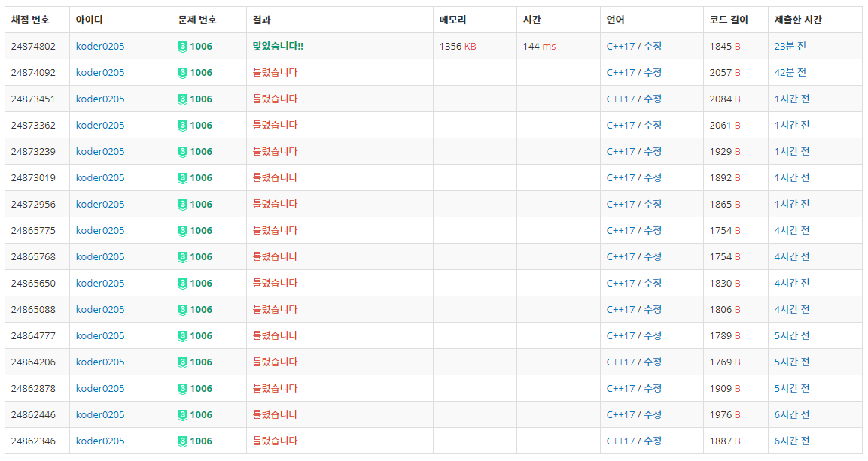Select submission number 24874802
The image size is (868, 461).
33,47
